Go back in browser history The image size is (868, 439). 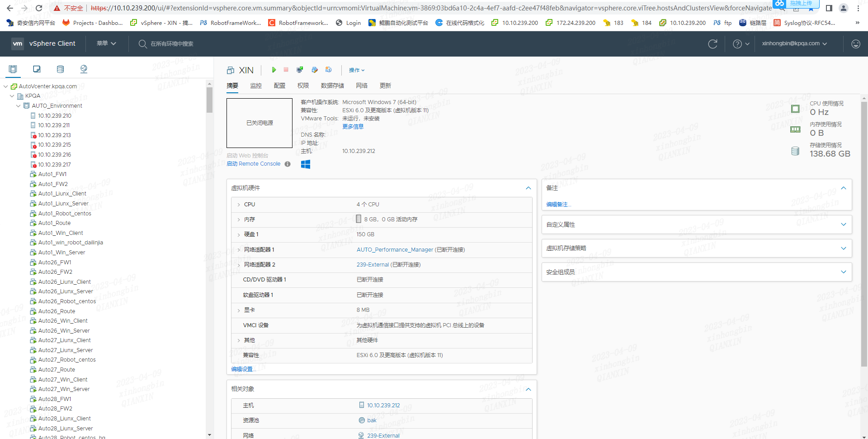10,8
